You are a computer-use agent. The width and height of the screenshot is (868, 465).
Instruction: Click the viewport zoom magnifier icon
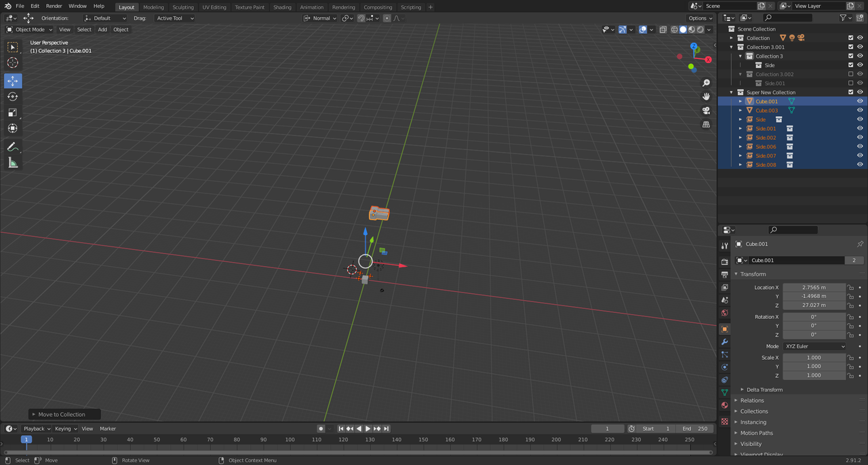click(706, 83)
